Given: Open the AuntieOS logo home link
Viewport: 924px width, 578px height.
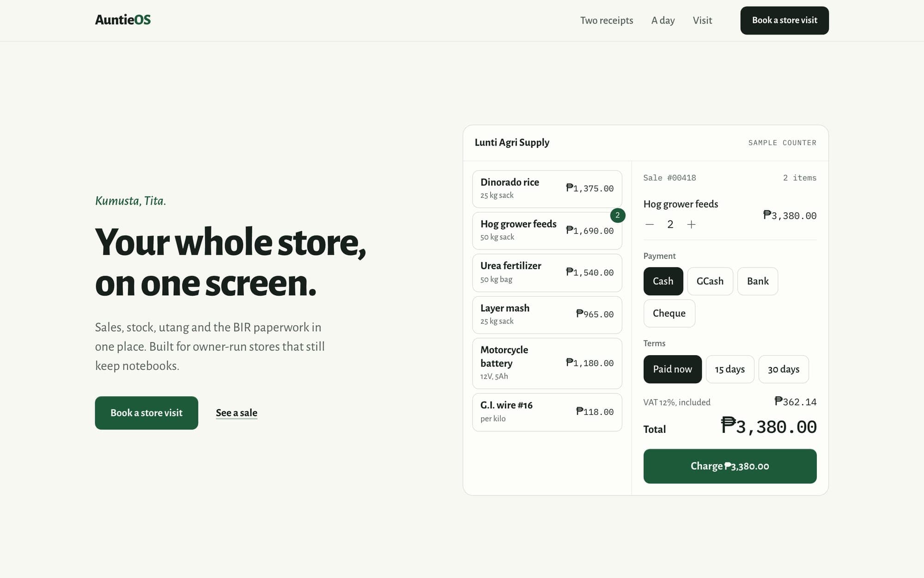Looking at the screenshot, I should point(123,20).
